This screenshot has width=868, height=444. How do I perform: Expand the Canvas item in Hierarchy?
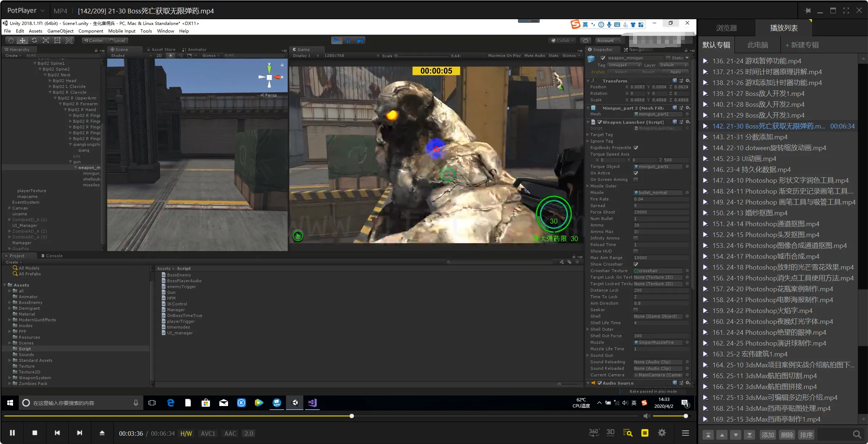[10, 208]
